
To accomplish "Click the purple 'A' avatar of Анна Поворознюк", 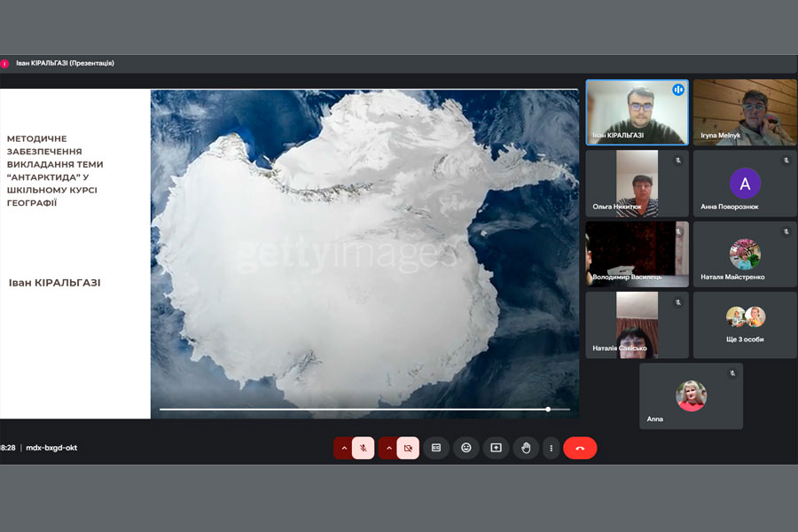I will [x=745, y=184].
